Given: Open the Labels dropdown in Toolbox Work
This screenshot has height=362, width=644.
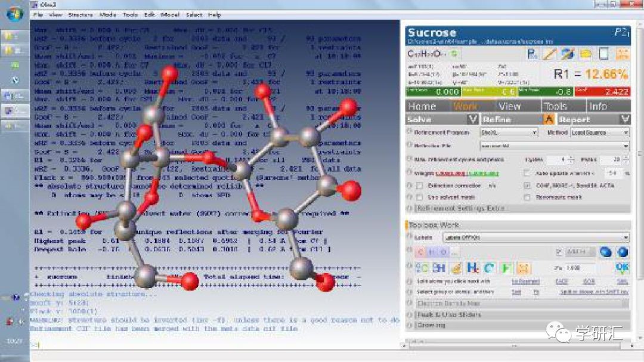Looking at the screenshot, I should click(x=536, y=237).
